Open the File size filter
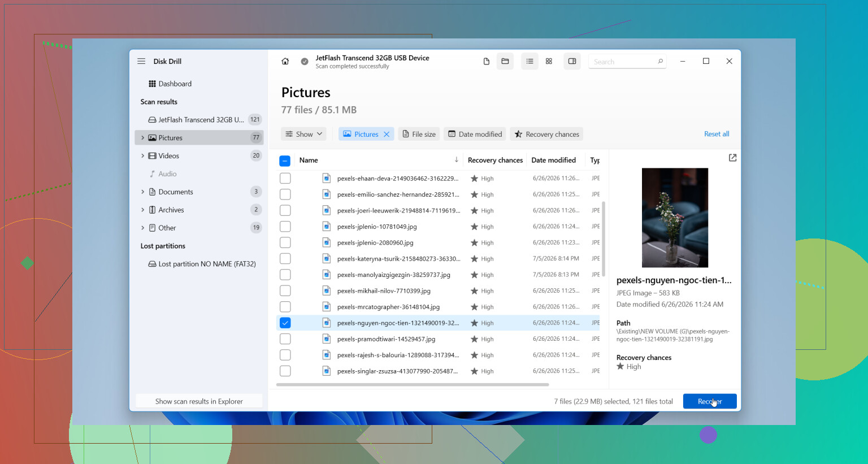This screenshot has width=868, height=464. click(x=419, y=134)
